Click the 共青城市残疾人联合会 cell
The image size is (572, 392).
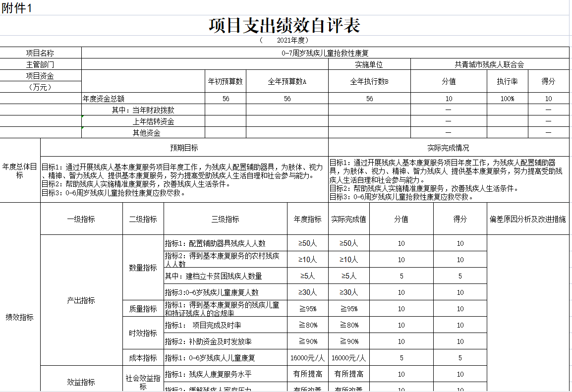coord(489,64)
